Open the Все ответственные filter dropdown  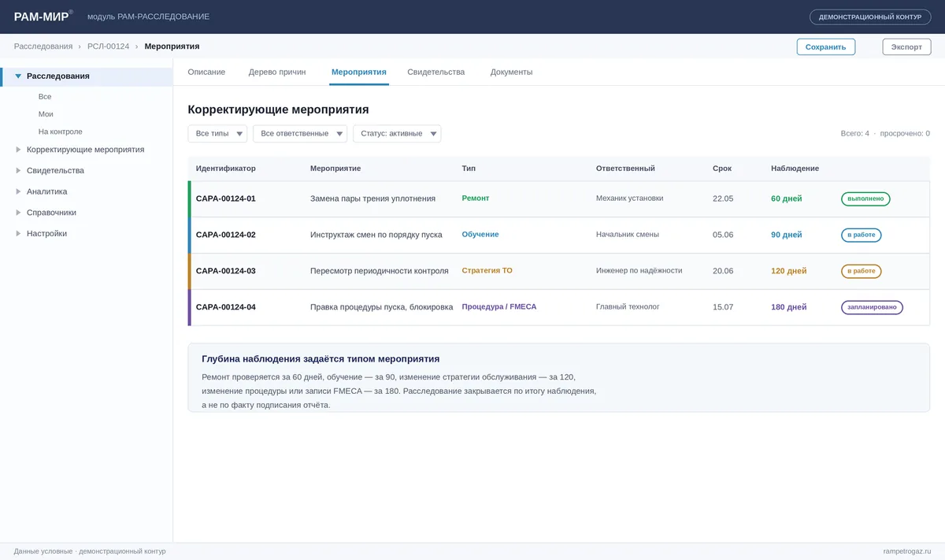tap(300, 134)
